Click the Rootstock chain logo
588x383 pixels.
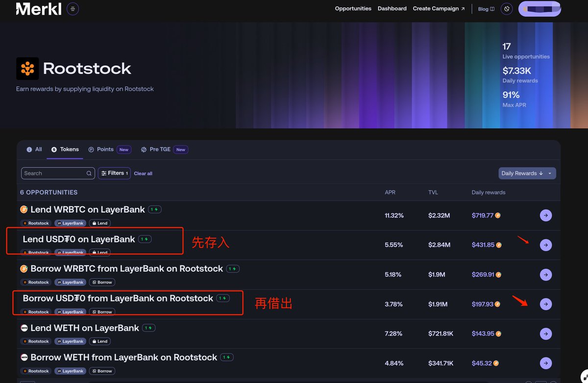(27, 69)
